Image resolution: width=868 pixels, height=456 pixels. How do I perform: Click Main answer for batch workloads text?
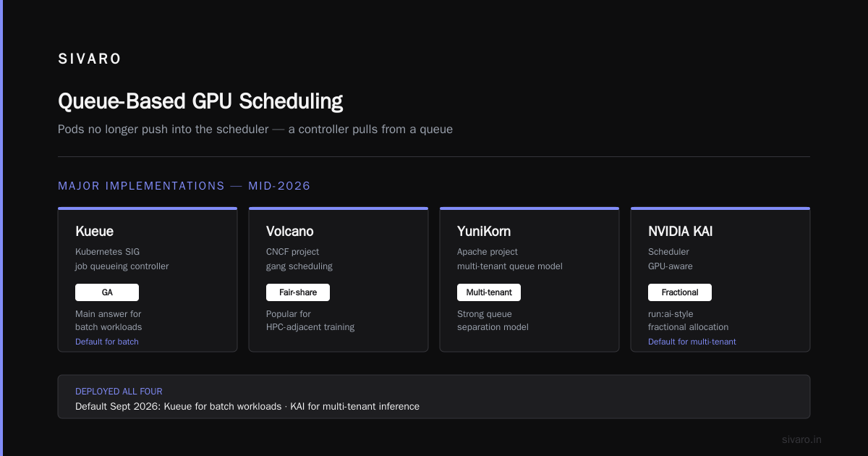coord(109,321)
